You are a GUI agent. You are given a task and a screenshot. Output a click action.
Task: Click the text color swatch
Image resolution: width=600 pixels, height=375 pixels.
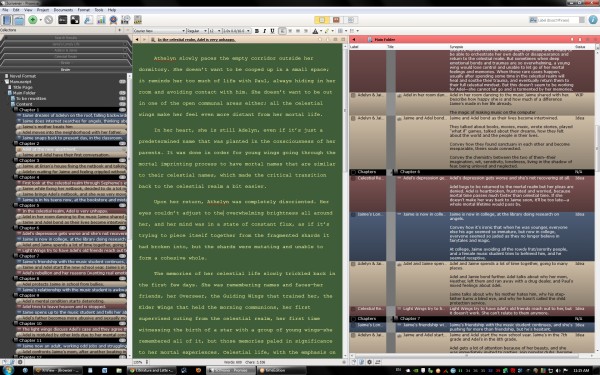pos(315,31)
